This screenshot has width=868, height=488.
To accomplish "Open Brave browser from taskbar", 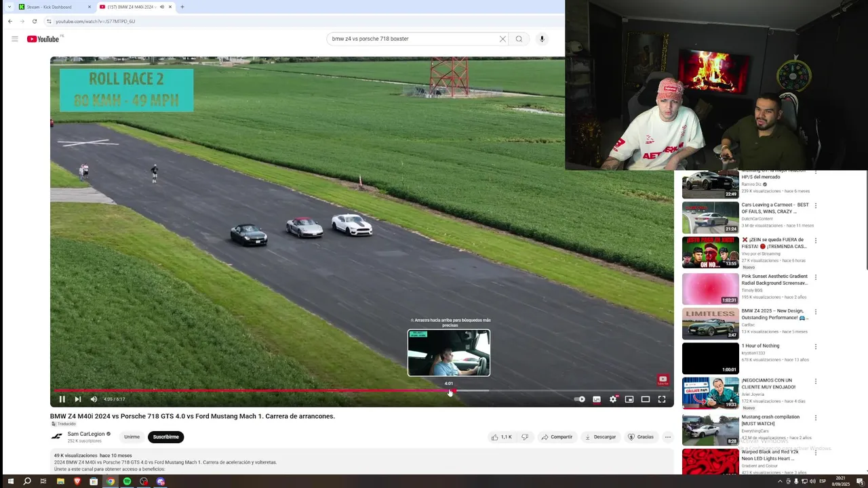I will pyautogui.click(x=77, y=481).
